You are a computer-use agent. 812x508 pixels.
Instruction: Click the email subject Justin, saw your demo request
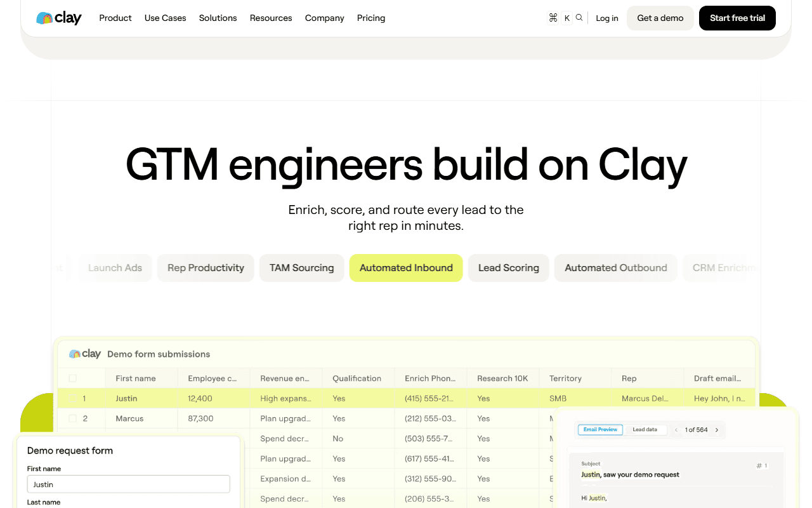pos(630,474)
